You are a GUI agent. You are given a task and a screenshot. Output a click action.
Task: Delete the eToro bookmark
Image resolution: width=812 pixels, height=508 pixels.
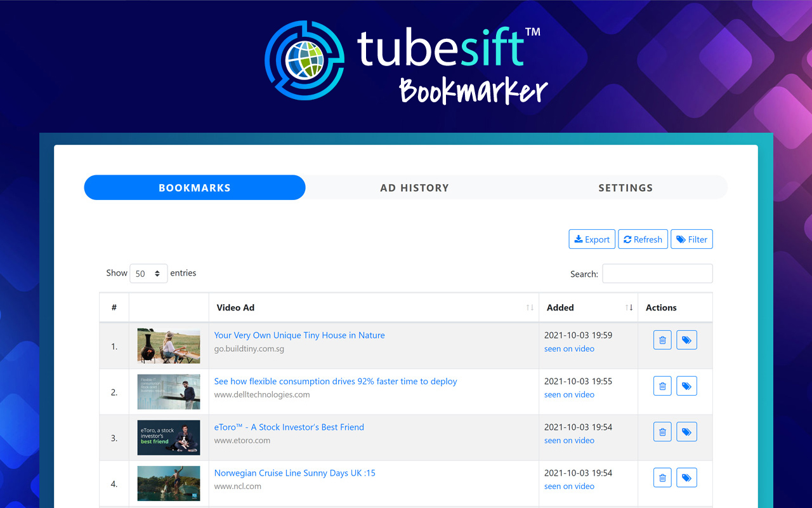click(x=662, y=431)
